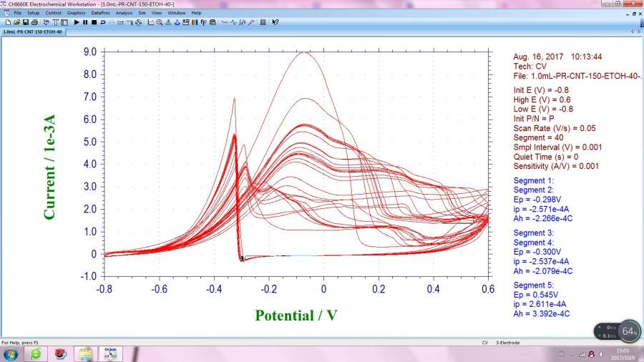Open the Help menu
The image size is (644, 362).
coord(196,13)
